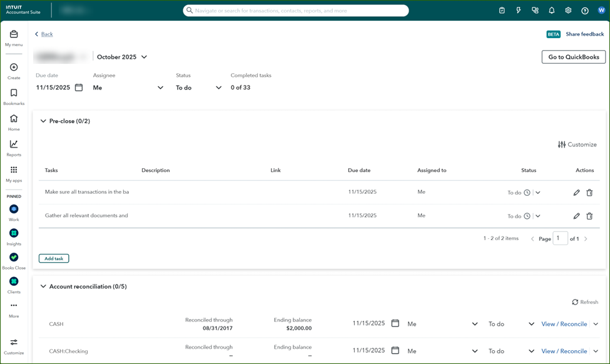Viewport: 610px width, 364px height.
Task: Click the help question mark icon
Action: pyautogui.click(x=584, y=11)
